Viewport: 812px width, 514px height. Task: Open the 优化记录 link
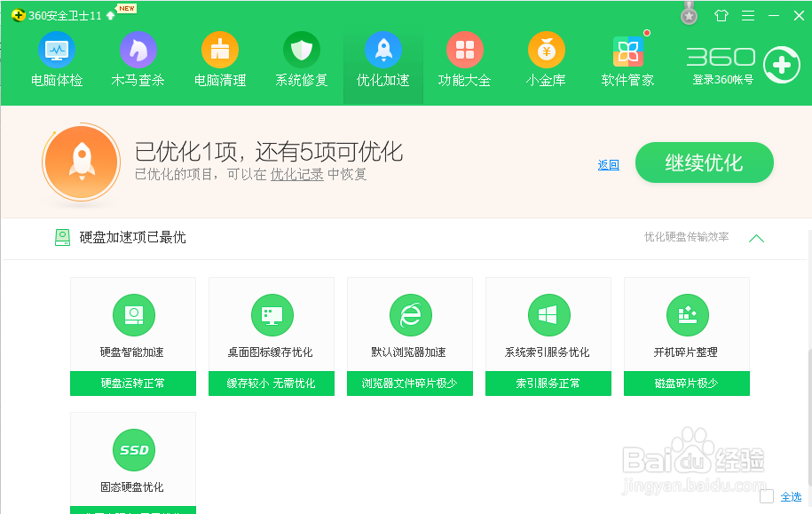(296, 174)
